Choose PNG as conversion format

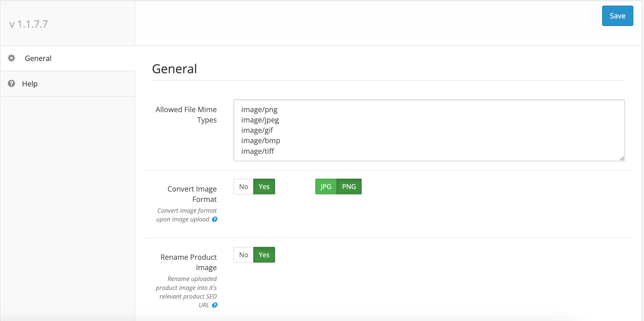(349, 187)
